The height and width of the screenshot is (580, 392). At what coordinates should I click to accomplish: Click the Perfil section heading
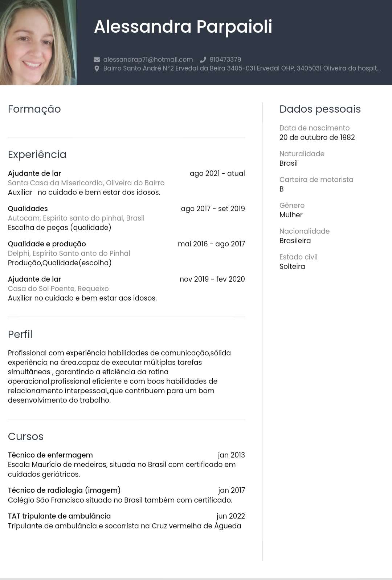[20, 334]
